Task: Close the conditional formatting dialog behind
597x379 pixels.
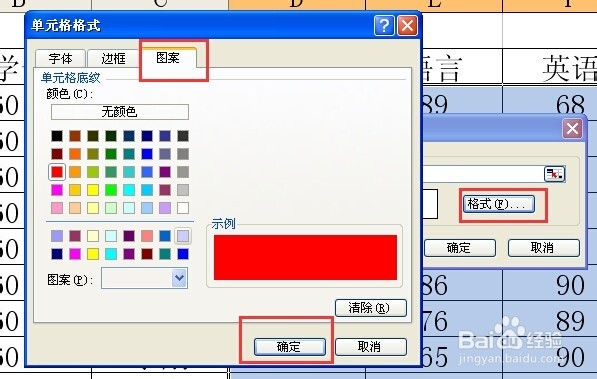Action: [x=573, y=128]
